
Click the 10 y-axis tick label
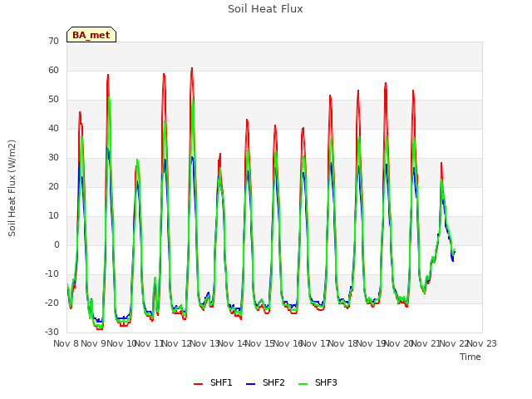click(x=53, y=216)
